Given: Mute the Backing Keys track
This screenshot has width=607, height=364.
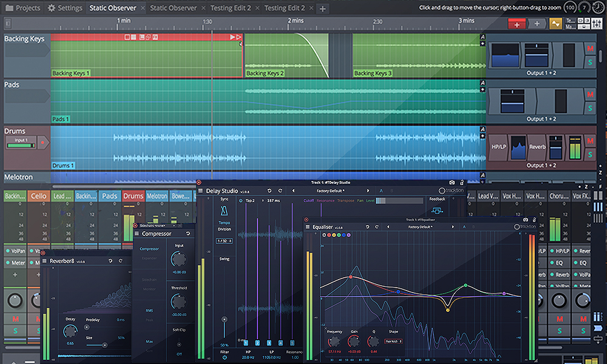Looking at the screenshot, I should [x=590, y=48].
